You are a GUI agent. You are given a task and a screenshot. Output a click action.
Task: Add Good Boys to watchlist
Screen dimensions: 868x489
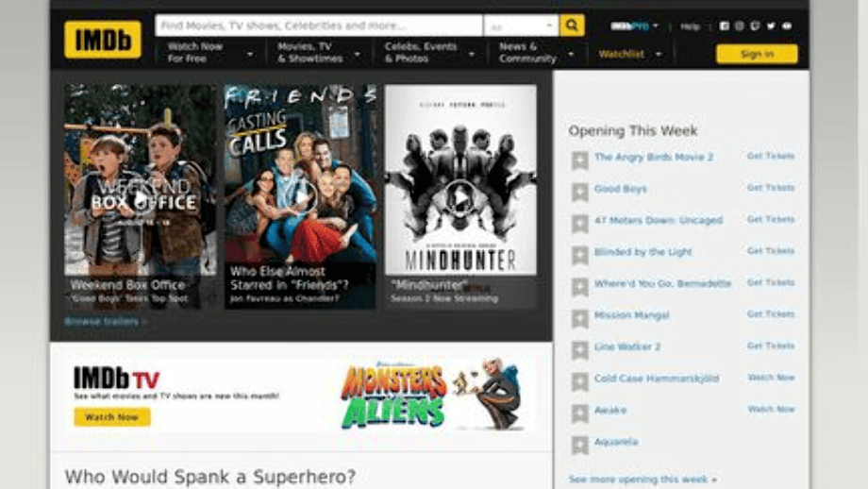click(579, 193)
